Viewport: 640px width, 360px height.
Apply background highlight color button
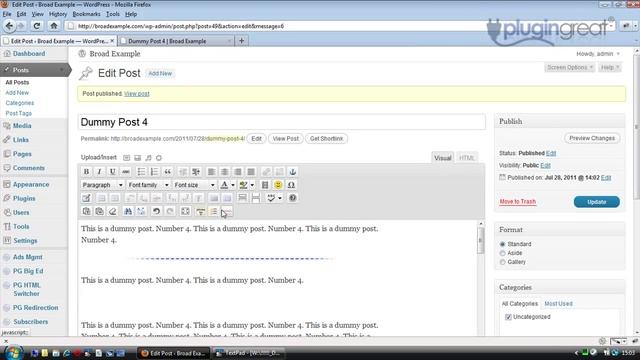click(243, 185)
